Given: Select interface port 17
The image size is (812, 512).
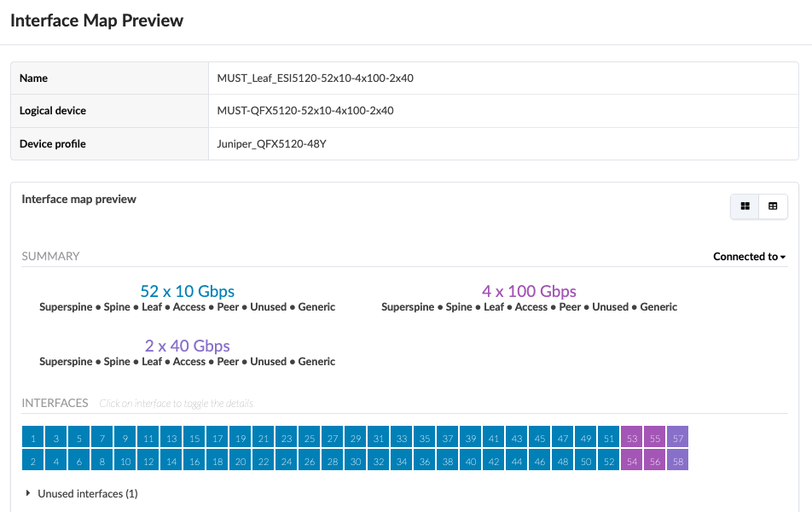Looking at the screenshot, I should click(x=217, y=437).
